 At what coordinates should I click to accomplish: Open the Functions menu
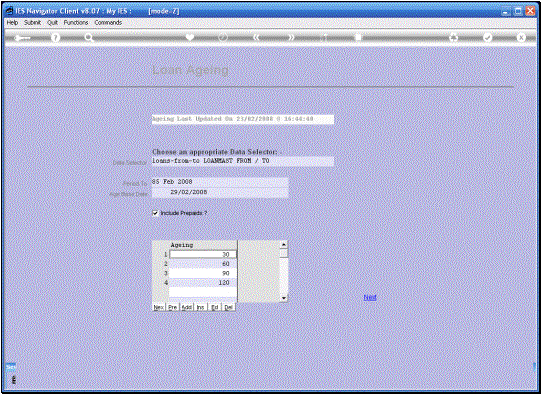tap(76, 22)
